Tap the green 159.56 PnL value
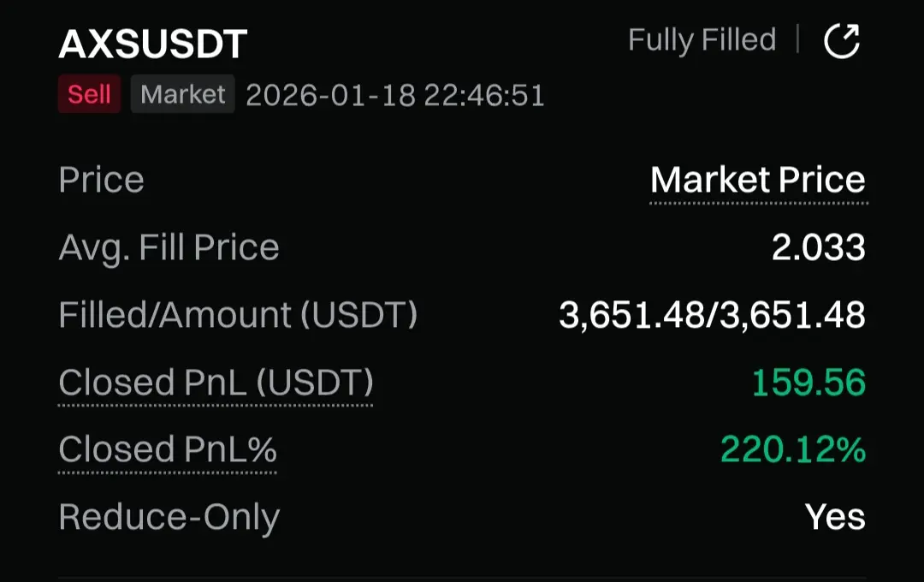This screenshot has height=582, width=924. point(808,383)
